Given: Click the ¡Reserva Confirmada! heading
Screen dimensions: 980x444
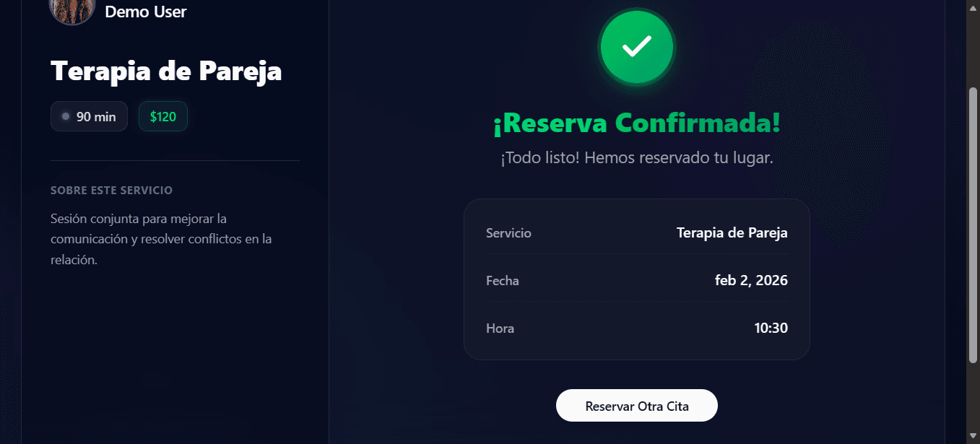Looking at the screenshot, I should pyautogui.click(x=636, y=123).
